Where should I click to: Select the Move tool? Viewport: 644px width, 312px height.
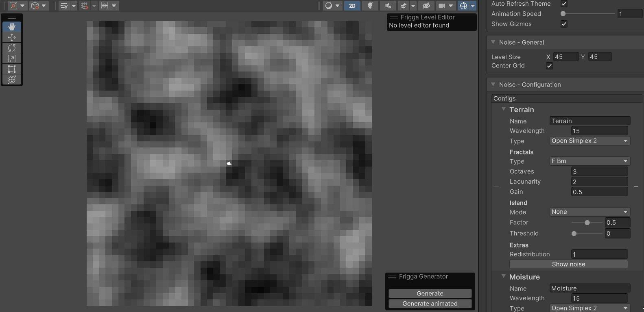click(12, 37)
